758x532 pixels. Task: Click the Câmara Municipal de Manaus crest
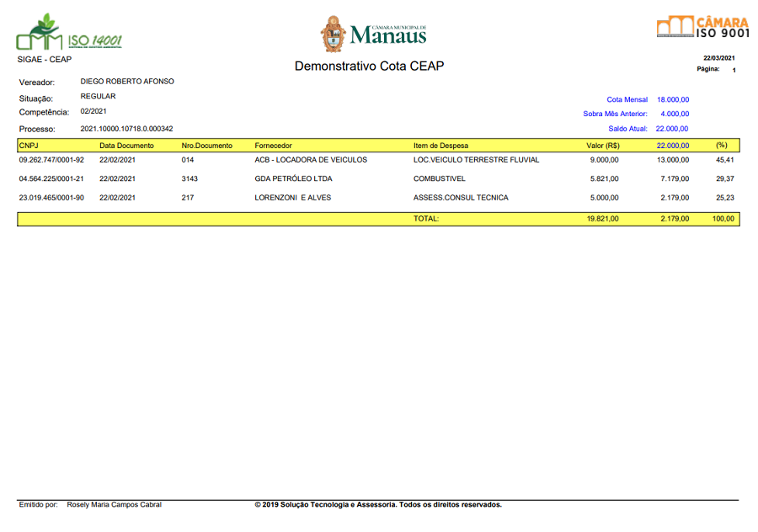coord(334,34)
